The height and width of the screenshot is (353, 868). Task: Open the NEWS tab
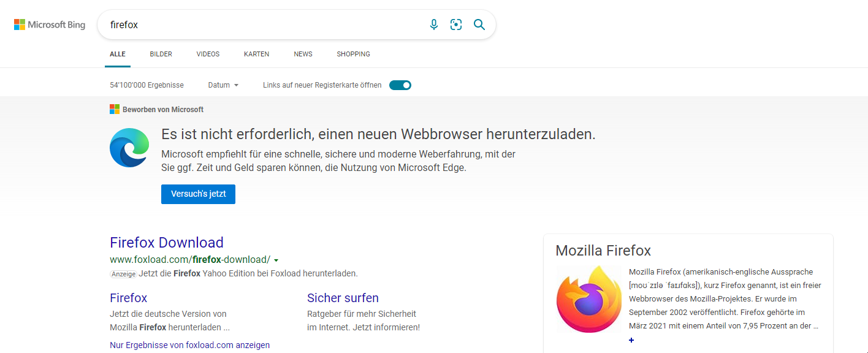[303, 54]
